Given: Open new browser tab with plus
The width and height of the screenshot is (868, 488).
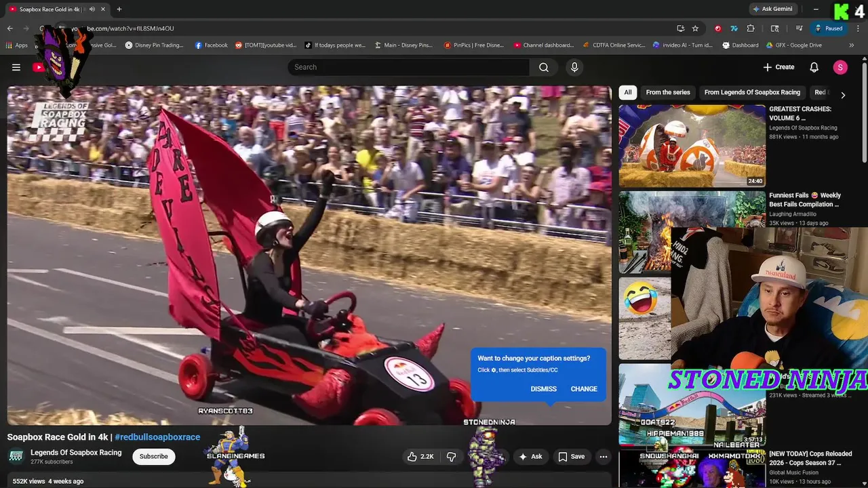Looking at the screenshot, I should pyautogui.click(x=119, y=9).
